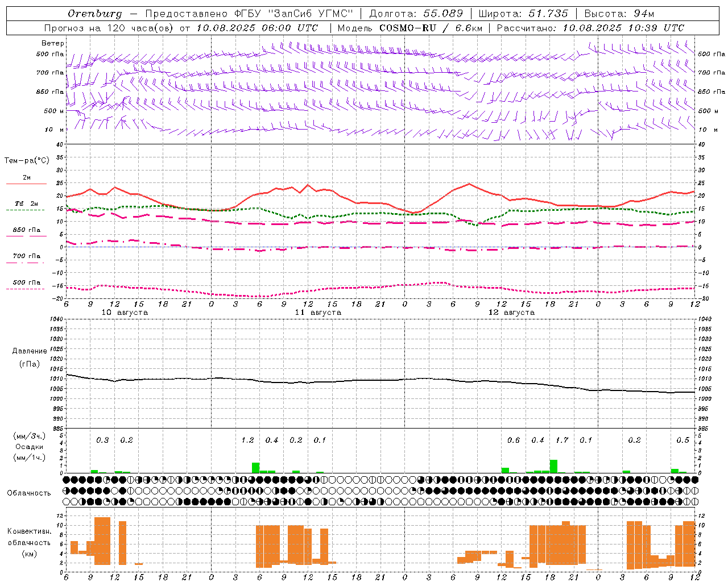This screenshot has width=728, height=582.
Task: Click the 11 августа date label
Action: click(x=318, y=313)
